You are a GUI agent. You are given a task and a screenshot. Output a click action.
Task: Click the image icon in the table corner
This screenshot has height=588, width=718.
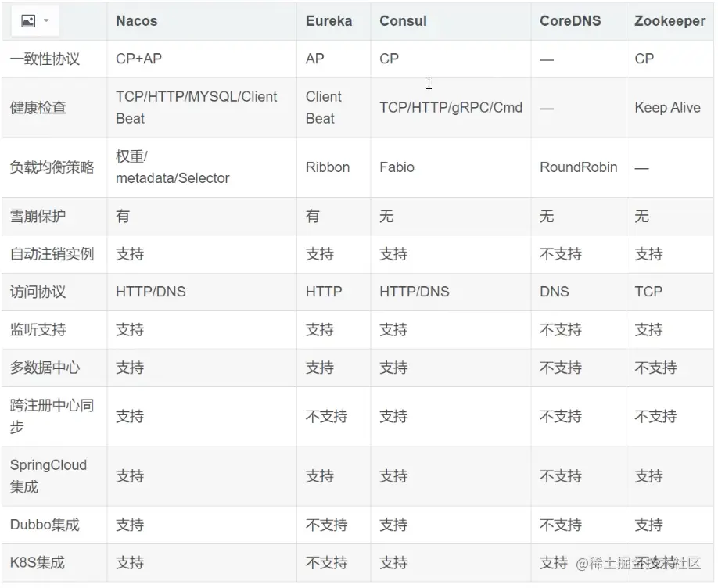(28, 21)
